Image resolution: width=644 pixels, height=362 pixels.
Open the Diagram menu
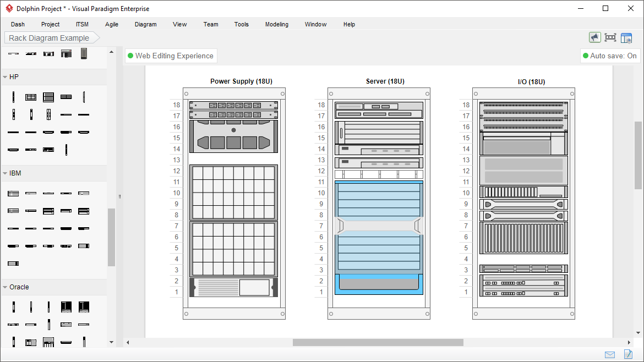pyautogui.click(x=145, y=24)
